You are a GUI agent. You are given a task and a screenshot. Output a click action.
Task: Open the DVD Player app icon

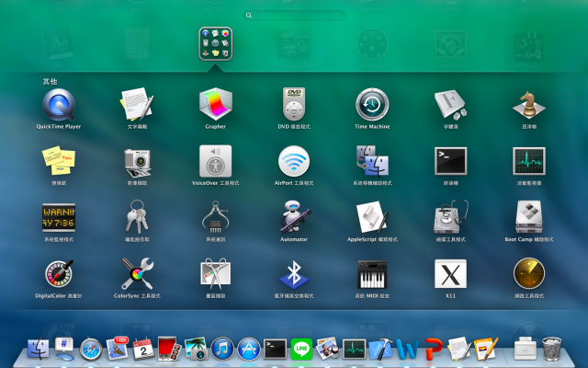pos(293,104)
